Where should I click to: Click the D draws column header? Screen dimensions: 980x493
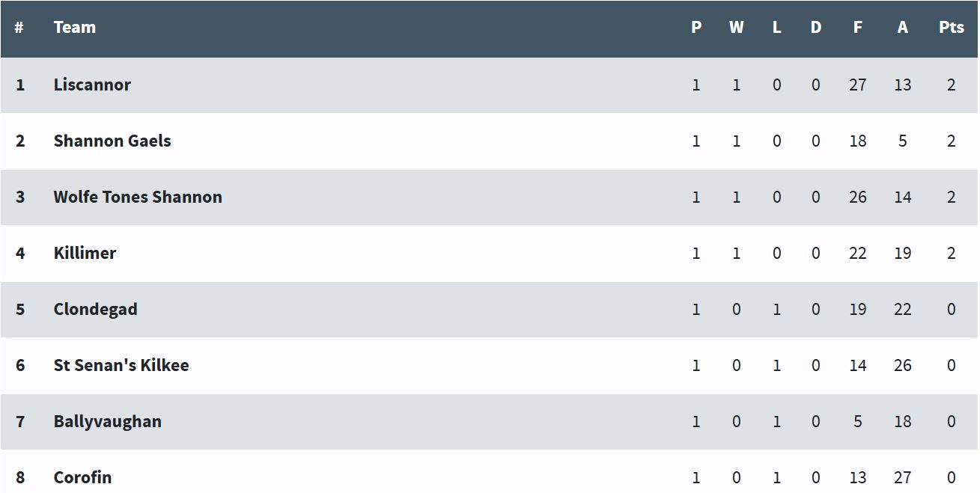pyautogui.click(x=816, y=28)
